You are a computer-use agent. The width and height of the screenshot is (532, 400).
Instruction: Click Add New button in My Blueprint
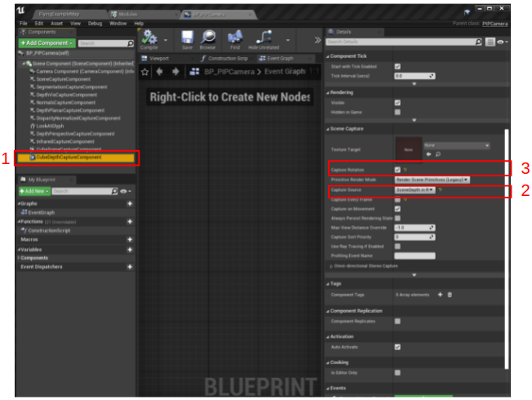click(x=34, y=191)
